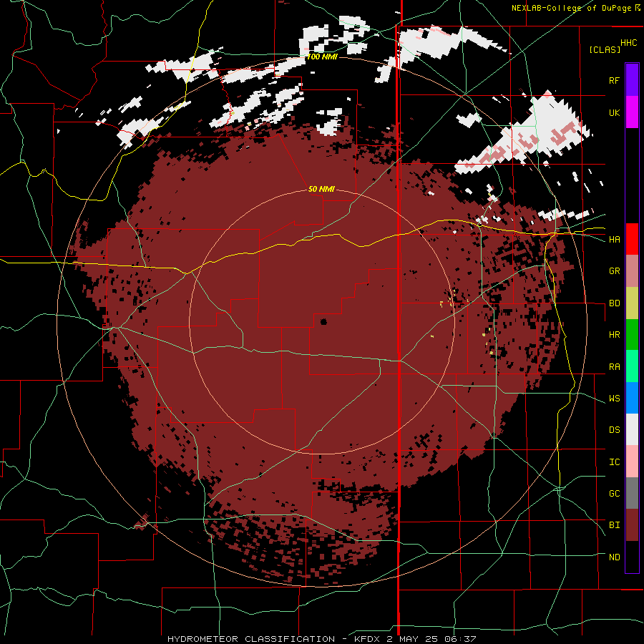Image resolution: width=644 pixels, height=644 pixels.
Task: Click the RF legend label
Action: tap(614, 80)
